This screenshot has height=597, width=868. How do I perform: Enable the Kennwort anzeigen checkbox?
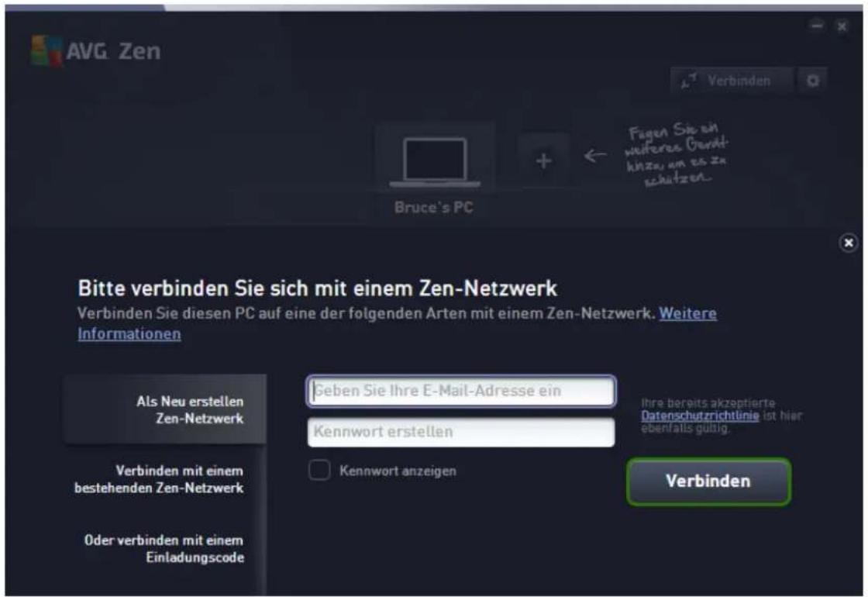click(x=319, y=470)
